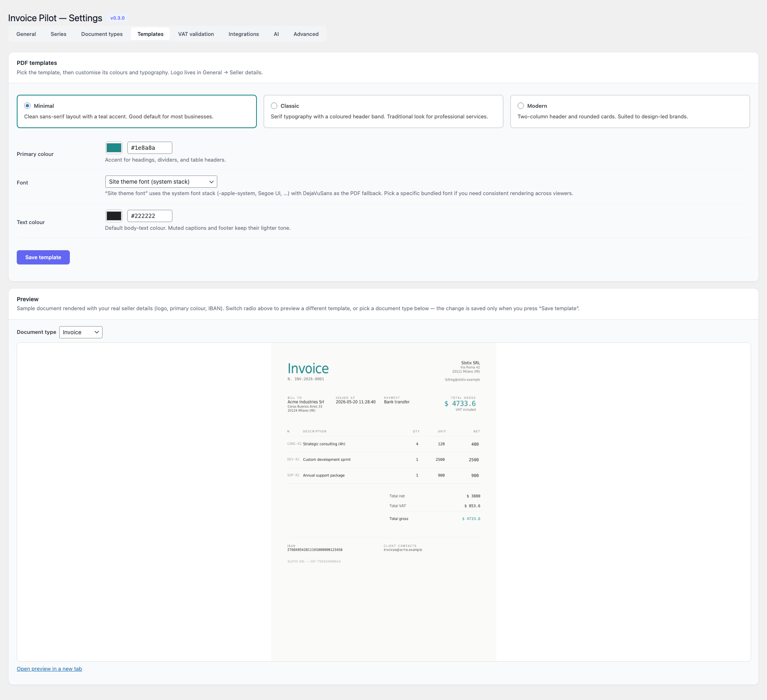Click billing@slotix.example seller email
Viewport: 767px width, 700px height.
tap(462, 380)
